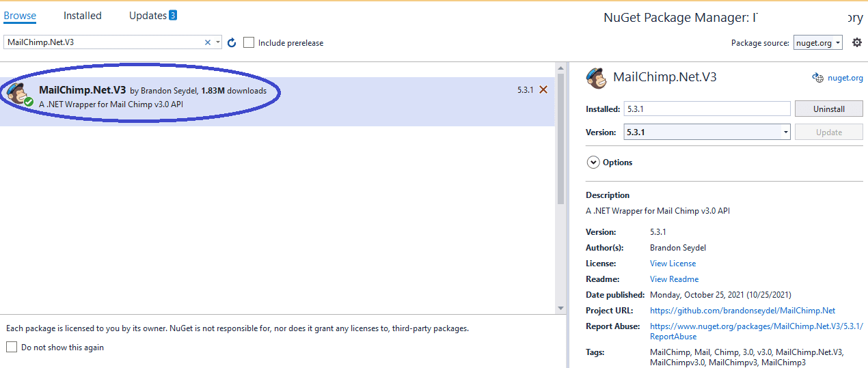Click the red X uninstall icon in package row
Screen dimensions: 868x368
543,89
